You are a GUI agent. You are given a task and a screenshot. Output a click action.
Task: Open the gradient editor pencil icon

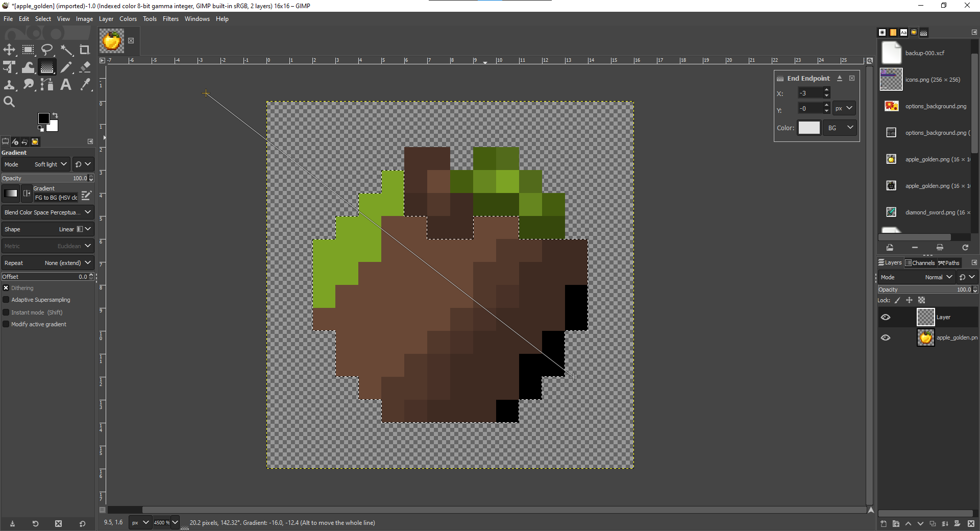tap(86, 196)
